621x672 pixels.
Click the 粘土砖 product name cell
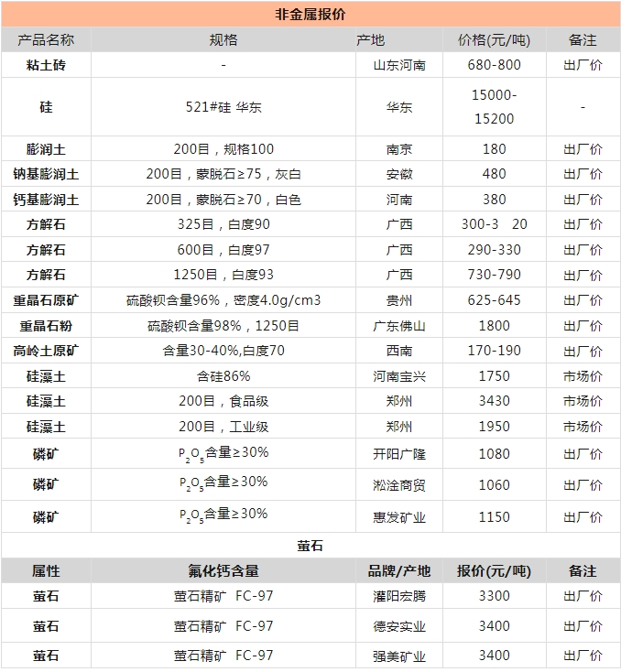pos(46,65)
